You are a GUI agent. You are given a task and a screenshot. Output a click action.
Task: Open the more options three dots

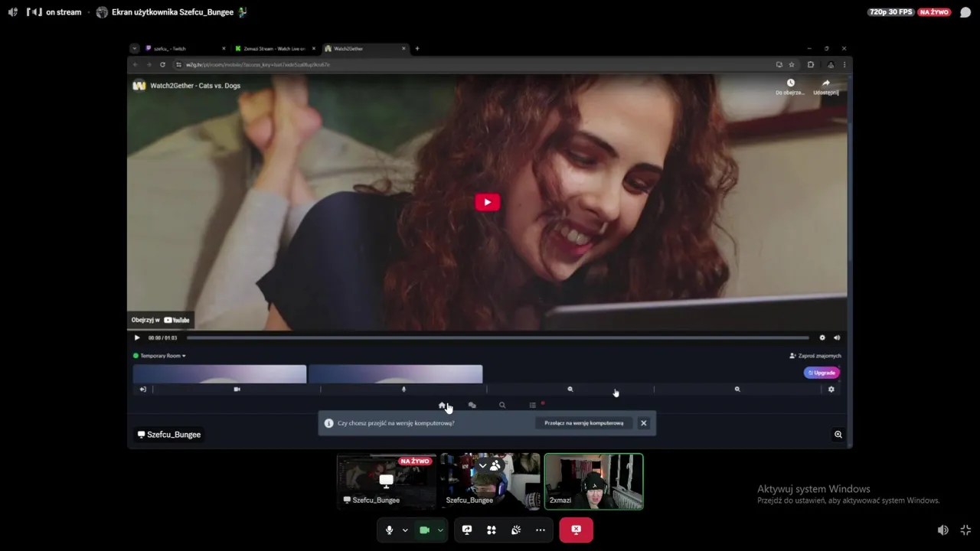tap(541, 530)
